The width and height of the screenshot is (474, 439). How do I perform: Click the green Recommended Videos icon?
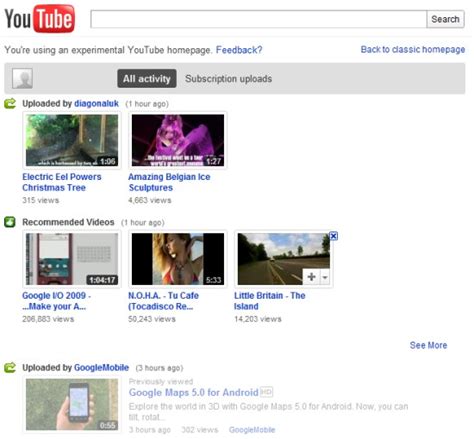pyautogui.click(x=10, y=222)
